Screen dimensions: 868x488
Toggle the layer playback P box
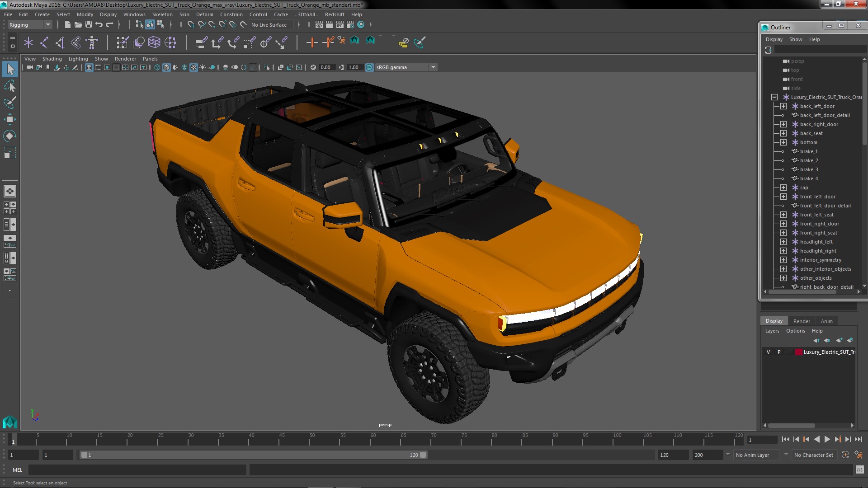click(778, 352)
